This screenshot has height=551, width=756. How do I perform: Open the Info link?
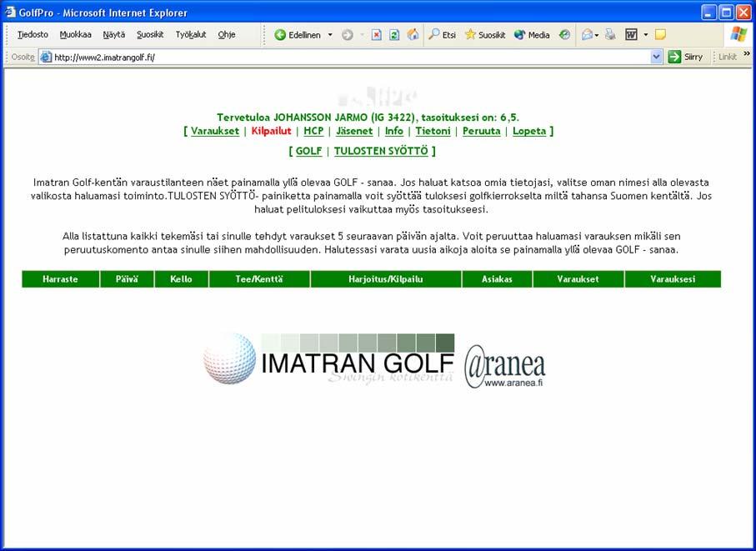pos(394,131)
